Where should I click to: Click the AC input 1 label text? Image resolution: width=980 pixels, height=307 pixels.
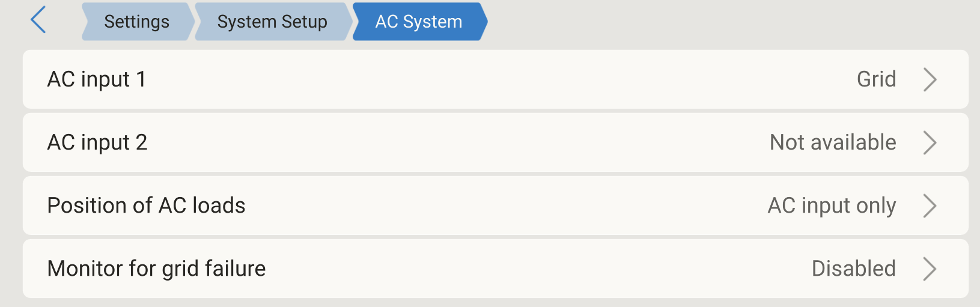[x=97, y=79]
